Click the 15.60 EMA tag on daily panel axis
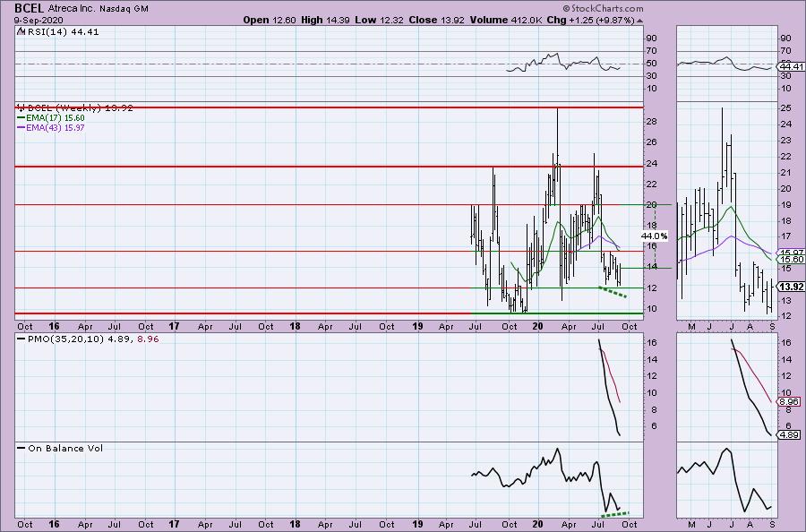Image resolution: width=806 pixels, height=532 pixels. [792, 260]
